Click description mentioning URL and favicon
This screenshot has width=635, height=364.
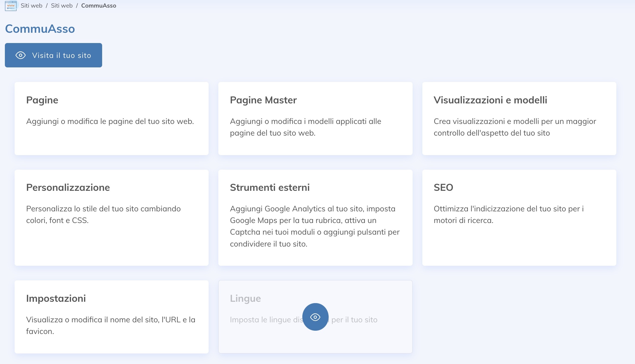point(111,325)
